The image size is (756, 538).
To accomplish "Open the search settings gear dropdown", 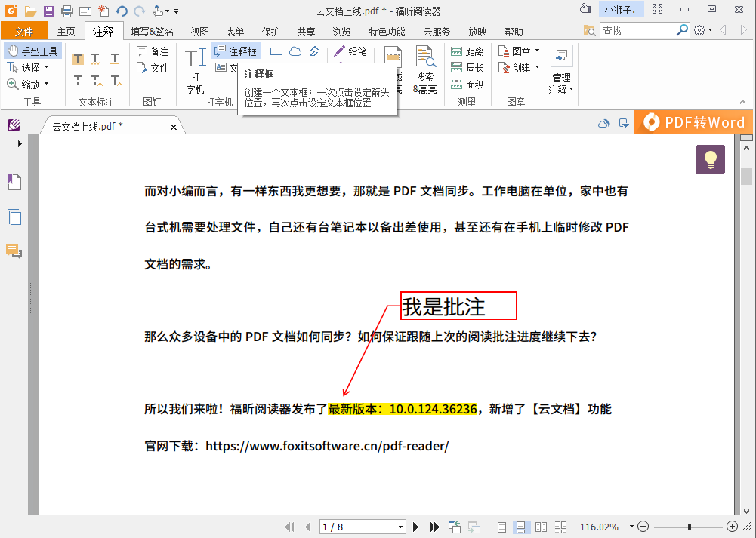I will click(x=702, y=30).
